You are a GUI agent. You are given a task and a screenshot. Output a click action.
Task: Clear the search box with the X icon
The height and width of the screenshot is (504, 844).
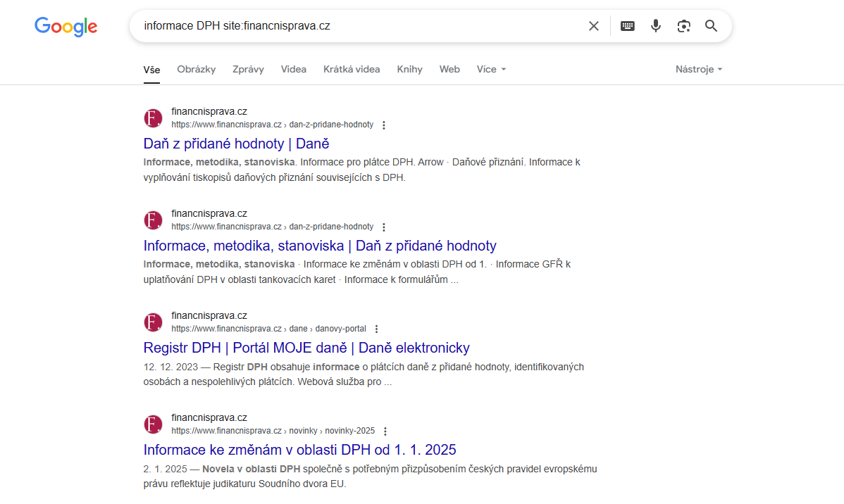click(x=594, y=26)
